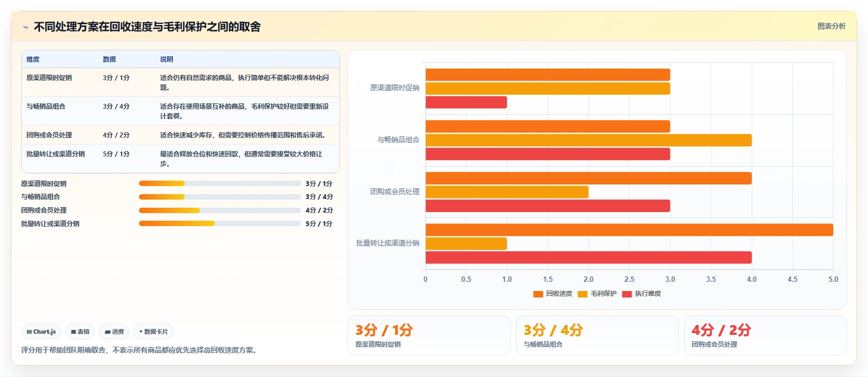Click the 维度 column header
The image size is (868, 377).
click(33, 59)
